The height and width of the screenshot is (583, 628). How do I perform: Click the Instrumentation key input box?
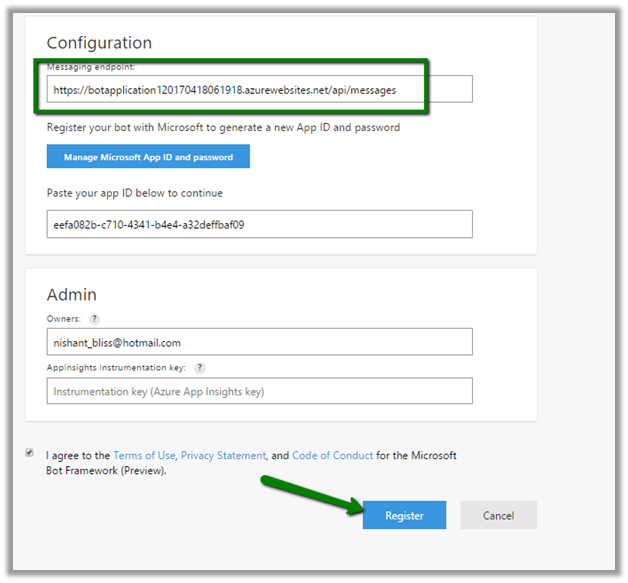tap(259, 391)
